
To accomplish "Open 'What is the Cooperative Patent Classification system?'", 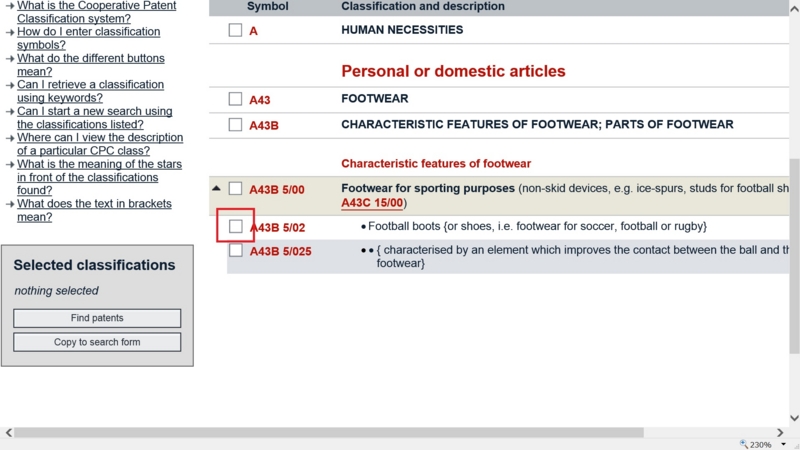I will coord(96,12).
